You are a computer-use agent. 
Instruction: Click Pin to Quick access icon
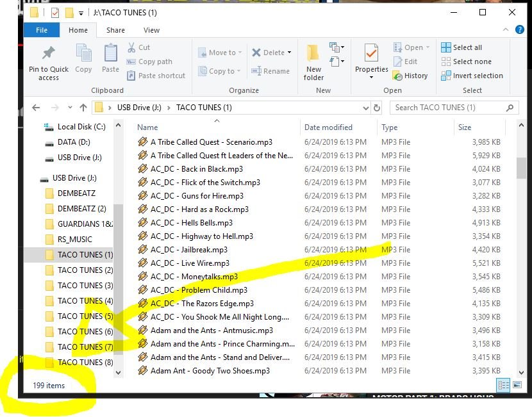point(49,53)
